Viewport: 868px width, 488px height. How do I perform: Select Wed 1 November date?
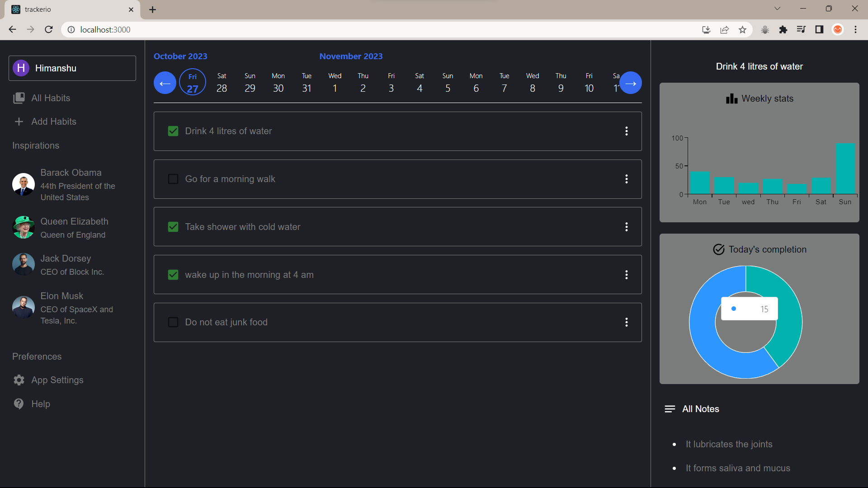pyautogui.click(x=335, y=83)
